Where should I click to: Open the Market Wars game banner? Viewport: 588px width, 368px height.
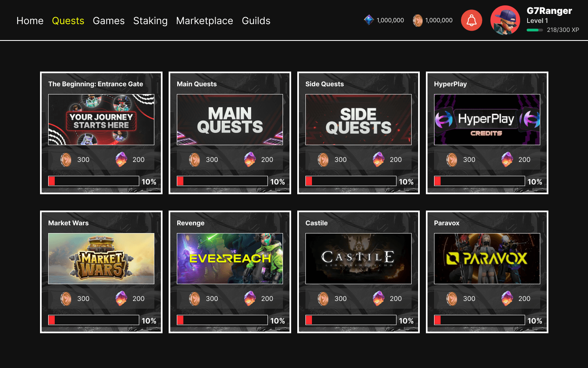[101, 258]
